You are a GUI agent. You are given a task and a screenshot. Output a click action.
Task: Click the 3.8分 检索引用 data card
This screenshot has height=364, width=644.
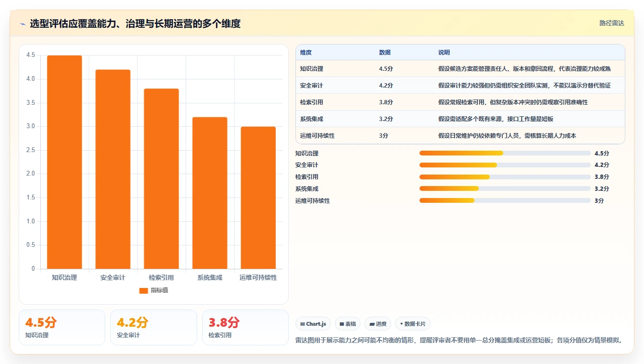pyautogui.click(x=245, y=327)
